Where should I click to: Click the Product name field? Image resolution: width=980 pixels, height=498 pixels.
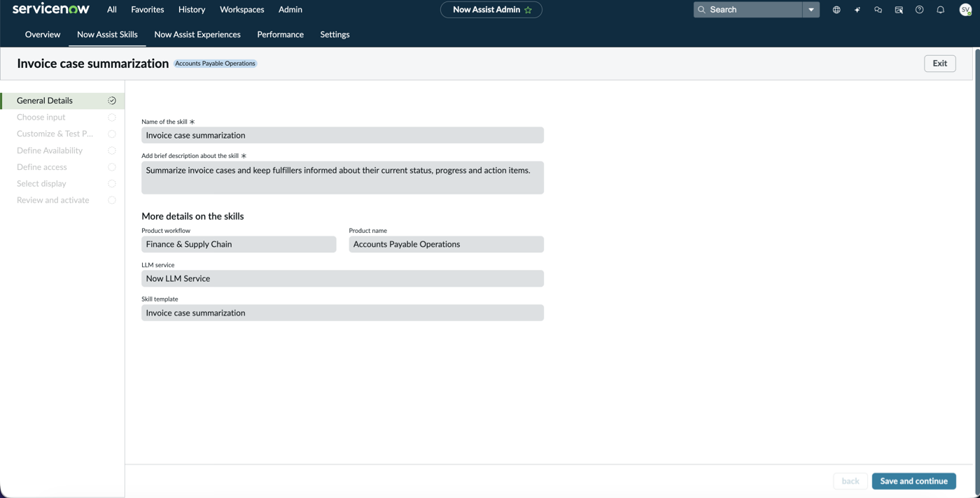(x=446, y=244)
